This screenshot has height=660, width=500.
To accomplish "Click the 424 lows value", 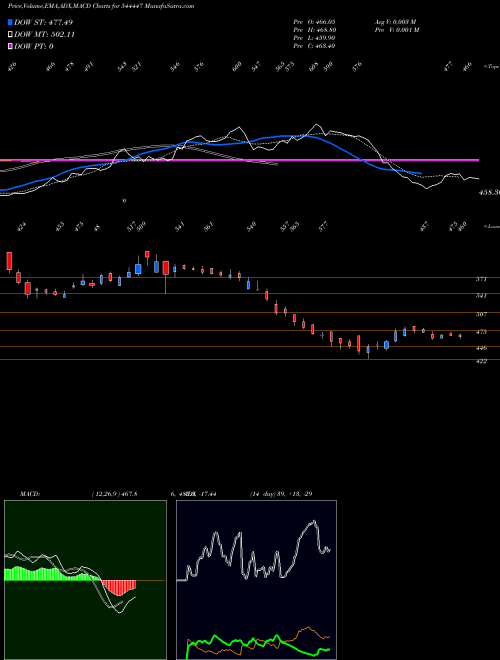I will 21,226.
